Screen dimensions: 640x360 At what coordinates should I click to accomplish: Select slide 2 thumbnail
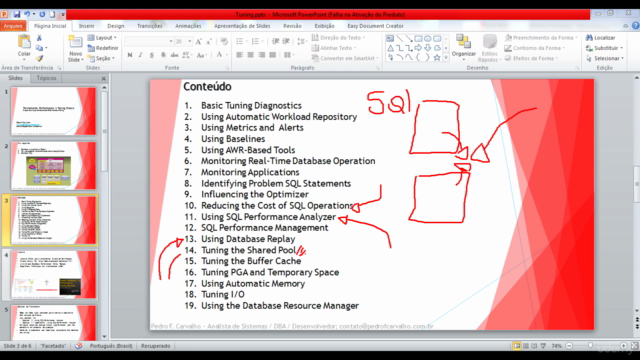click(x=53, y=166)
